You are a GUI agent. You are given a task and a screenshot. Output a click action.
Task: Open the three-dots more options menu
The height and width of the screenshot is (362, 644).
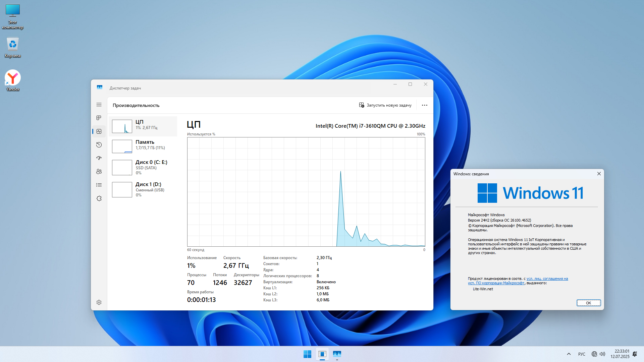point(425,105)
